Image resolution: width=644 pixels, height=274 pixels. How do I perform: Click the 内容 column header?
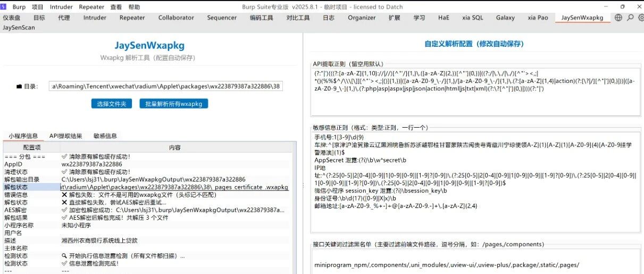click(174, 147)
